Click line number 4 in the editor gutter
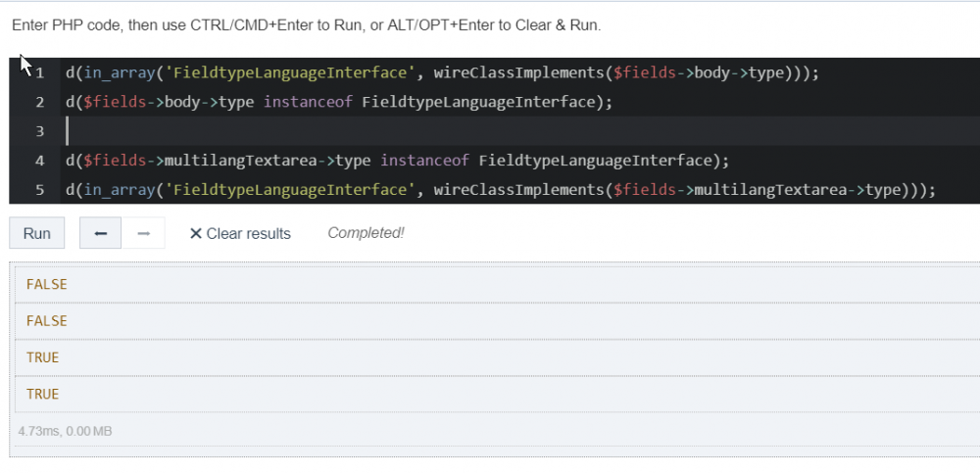Screen dimensions: 980x473 pos(39,161)
